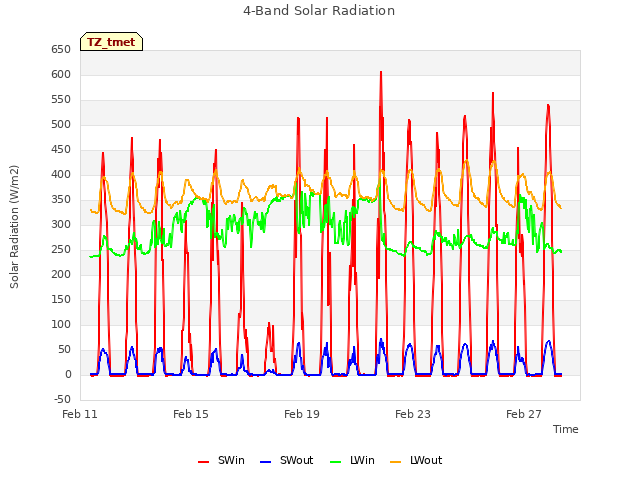Screen dimensions: 640x480
Task: Click the 650 y-axis tick label
Action: click(x=61, y=50)
